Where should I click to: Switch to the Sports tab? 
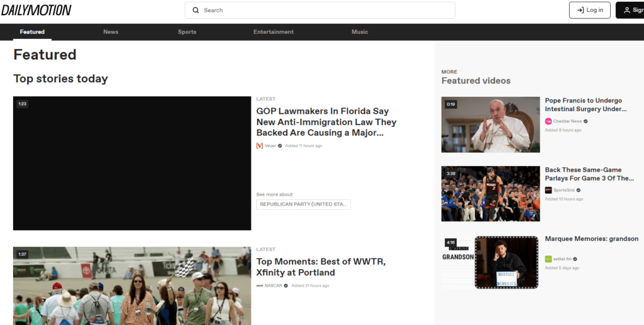click(187, 31)
